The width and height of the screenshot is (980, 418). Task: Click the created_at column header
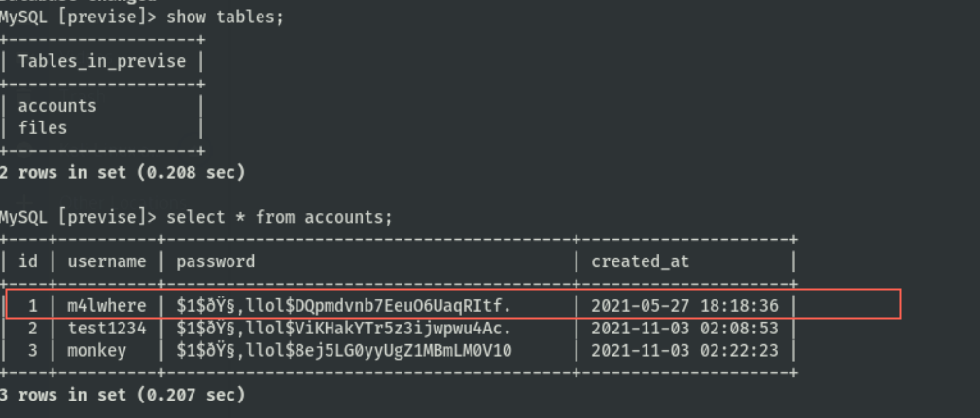click(x=641, y=261)
